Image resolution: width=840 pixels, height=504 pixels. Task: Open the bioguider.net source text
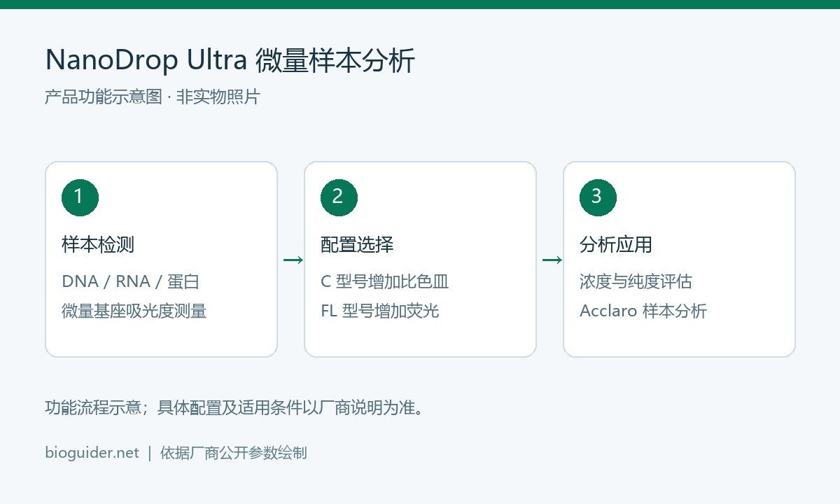click(92, 453)
